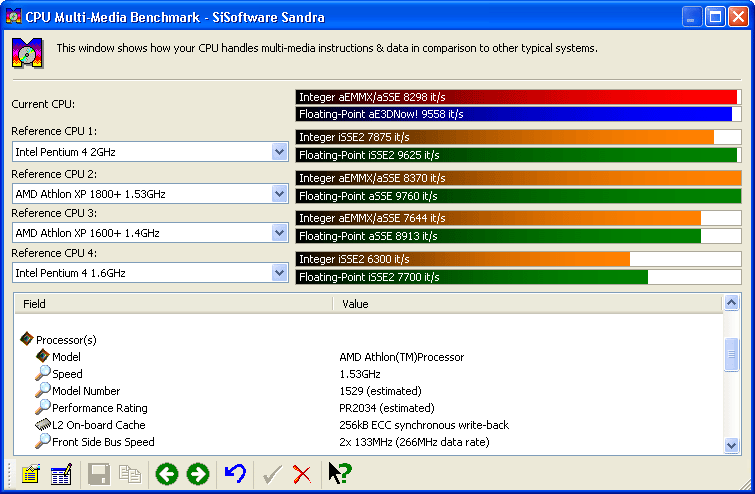Click the grey OK checkmark icon

(x=272, y=474)
